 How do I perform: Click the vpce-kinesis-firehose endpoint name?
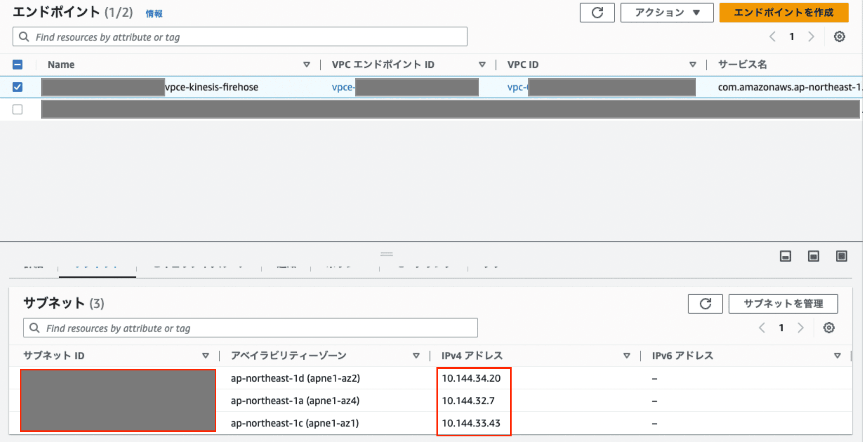[211, 87]
